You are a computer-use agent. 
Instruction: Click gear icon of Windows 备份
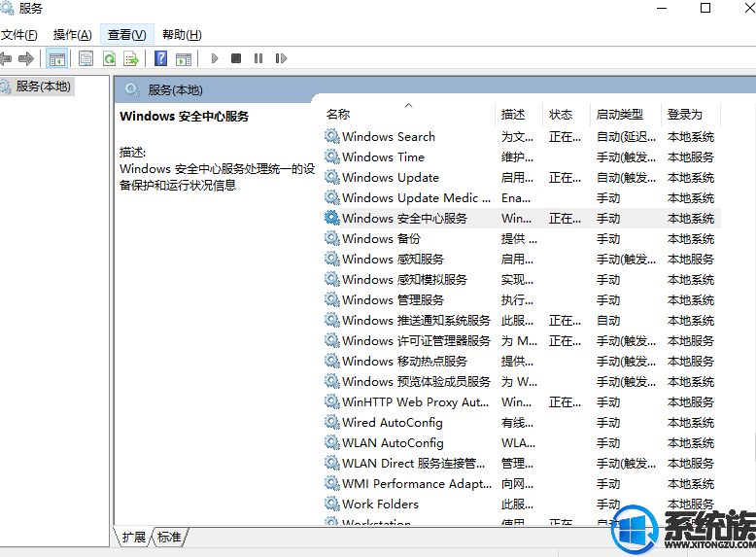331,238
